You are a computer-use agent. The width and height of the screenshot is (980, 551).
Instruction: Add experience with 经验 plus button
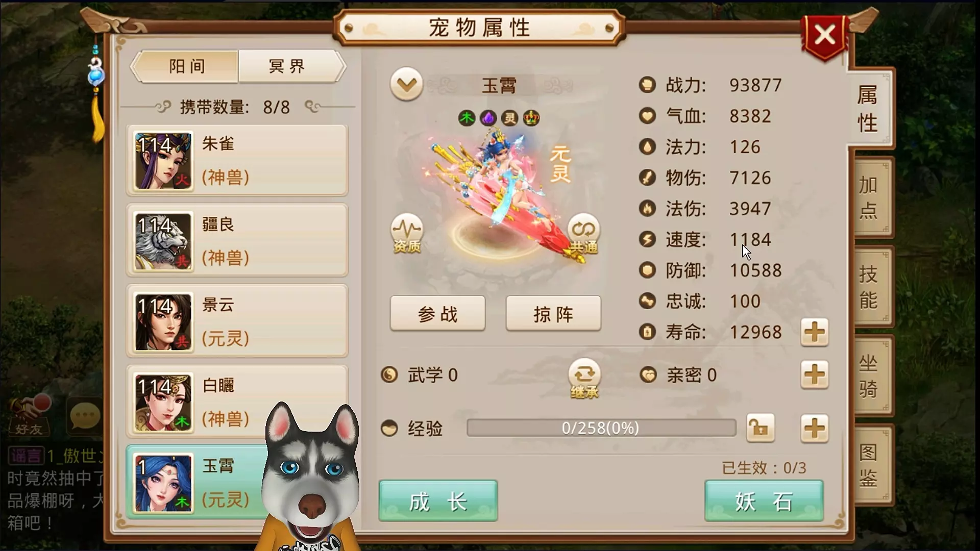click(x=814, y=428)
